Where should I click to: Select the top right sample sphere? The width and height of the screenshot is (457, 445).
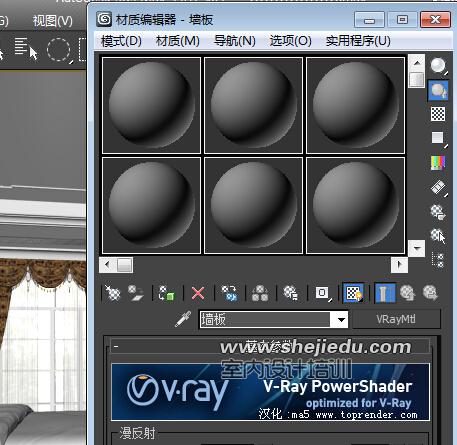[355, 105]
